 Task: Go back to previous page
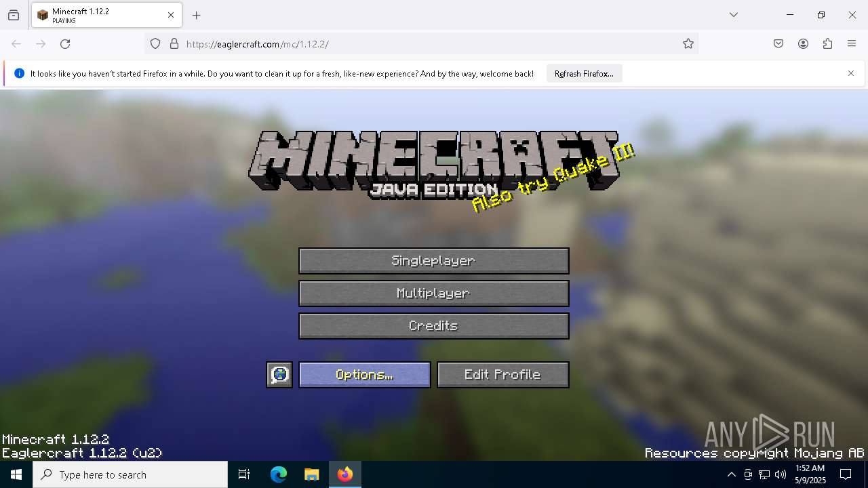(16, 44)
